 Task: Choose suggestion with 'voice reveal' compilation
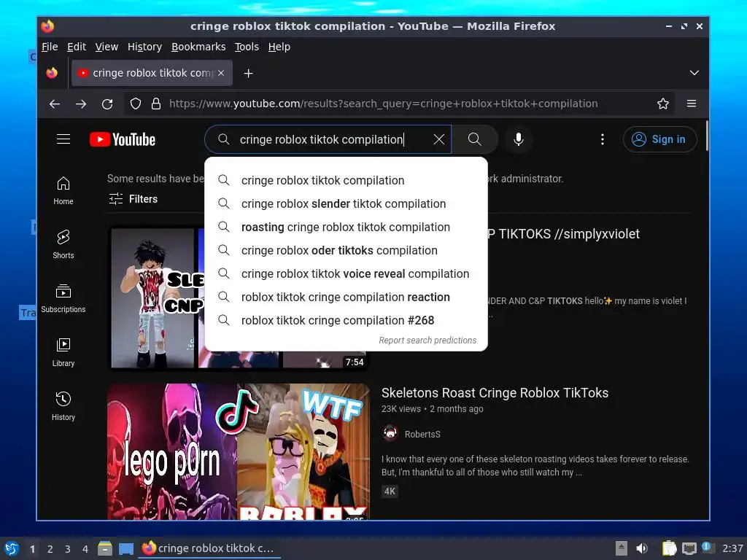point(346,274)
